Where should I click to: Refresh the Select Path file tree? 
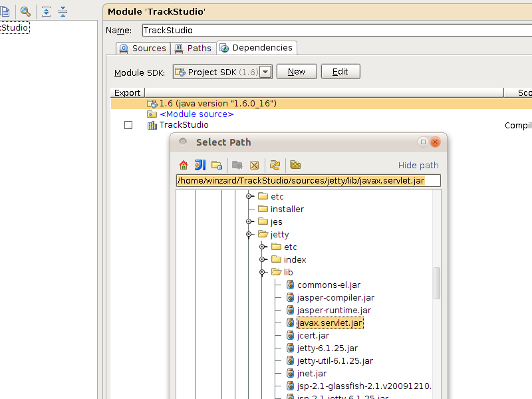click(275, 165)
